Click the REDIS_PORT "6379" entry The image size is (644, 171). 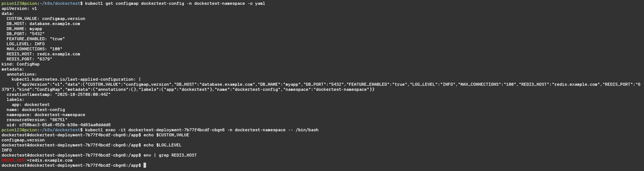click(29, 59)
